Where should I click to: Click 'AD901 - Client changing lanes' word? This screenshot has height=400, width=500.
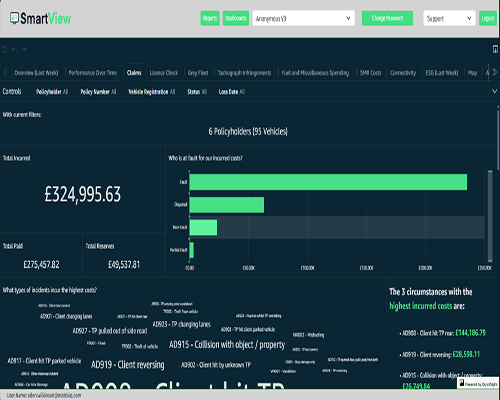point(66,316)
